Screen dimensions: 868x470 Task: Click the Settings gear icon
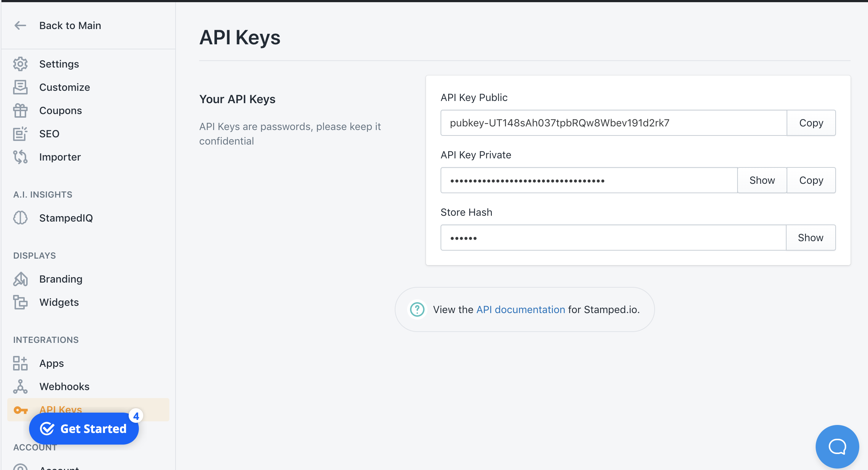pos(20,64)
